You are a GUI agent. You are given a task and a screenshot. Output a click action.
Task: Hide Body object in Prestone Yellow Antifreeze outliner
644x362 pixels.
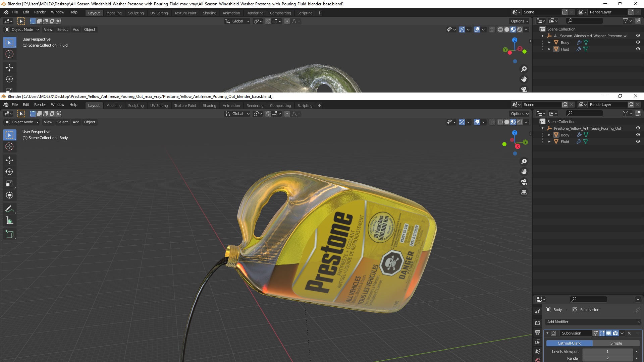click(638, 135)
